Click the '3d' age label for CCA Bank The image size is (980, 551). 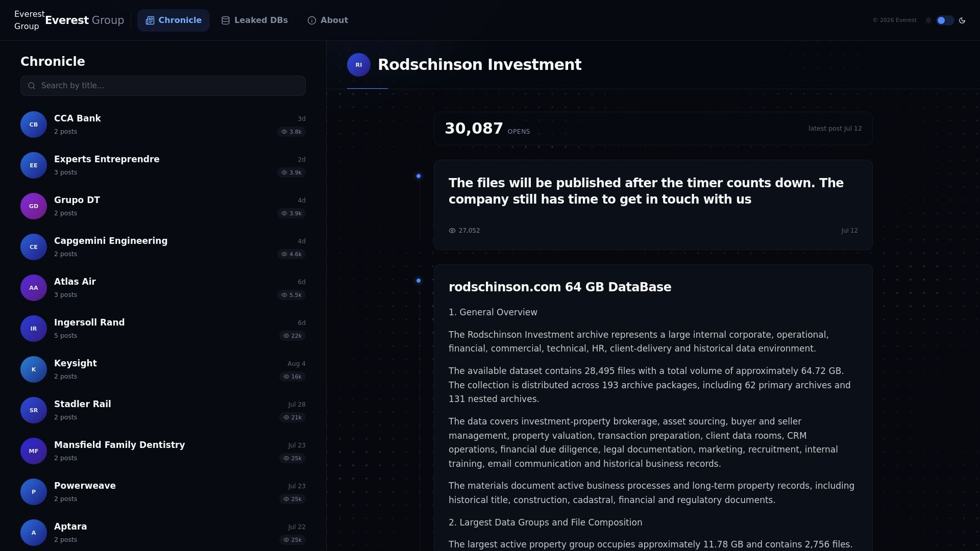(x=302, y=119)
